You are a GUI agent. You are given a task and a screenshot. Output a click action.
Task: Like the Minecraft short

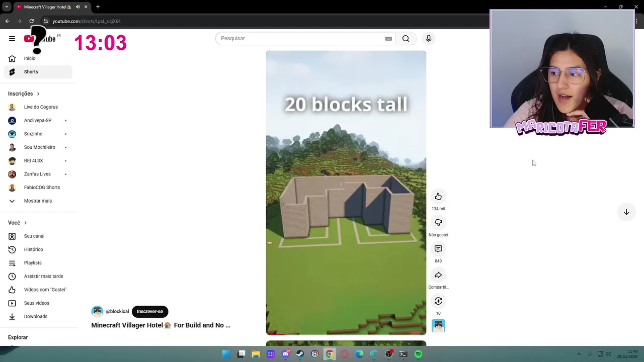click(438, 197)
